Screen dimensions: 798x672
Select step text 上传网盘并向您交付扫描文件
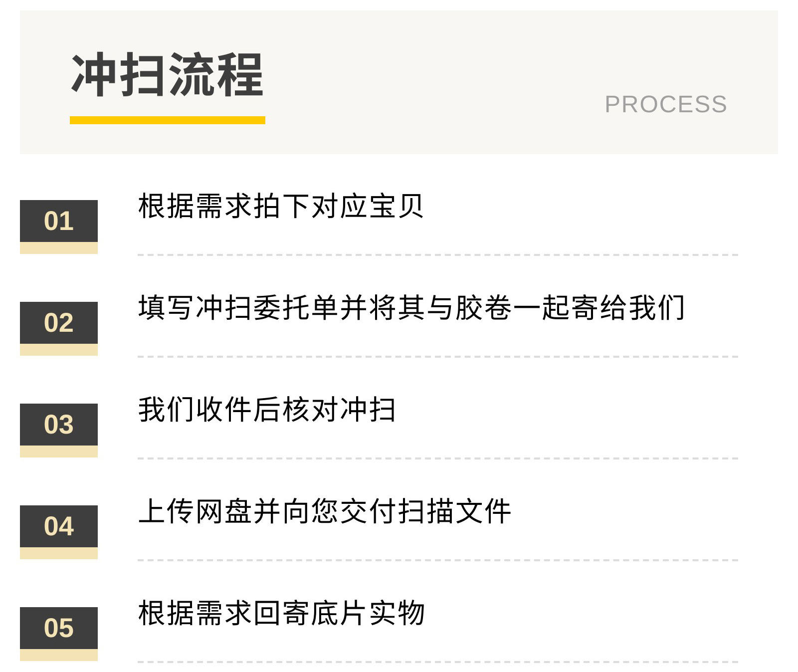point(325,511)
